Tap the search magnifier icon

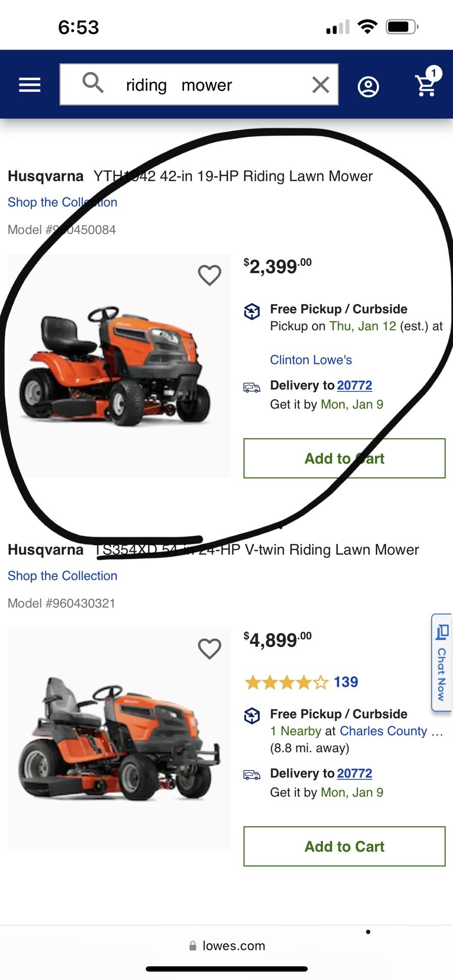pos(93,83)
